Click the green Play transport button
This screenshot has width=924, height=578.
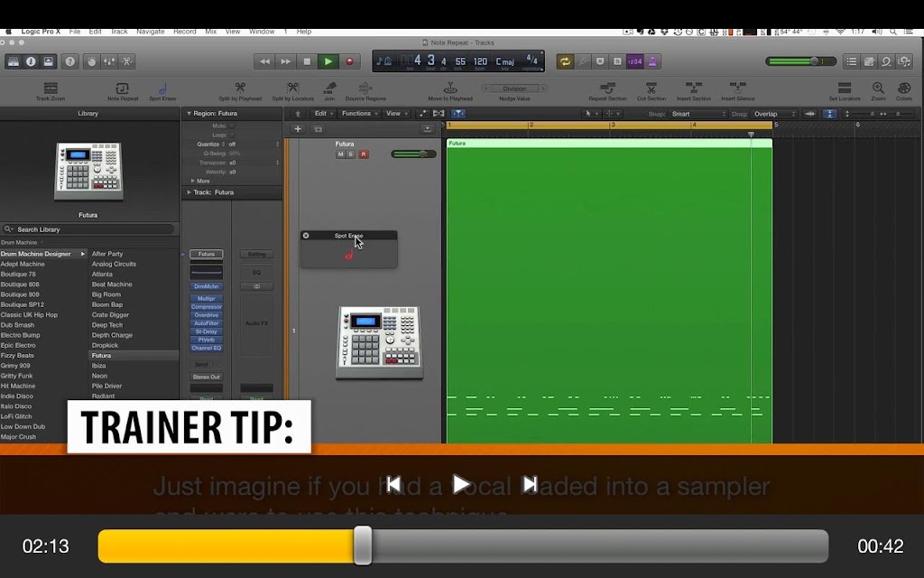pyautogui.click(x=328, y=61)
